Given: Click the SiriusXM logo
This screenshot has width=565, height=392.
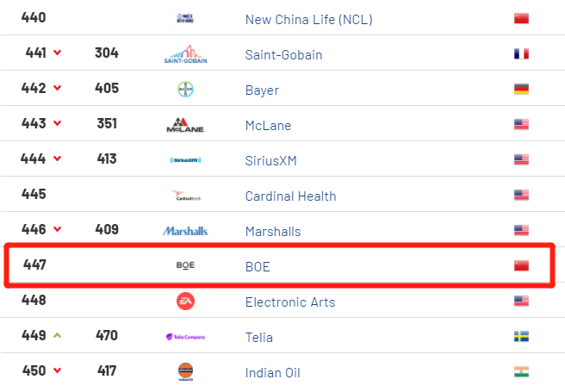Looking at the screenshot, I should tap(185, 160).
